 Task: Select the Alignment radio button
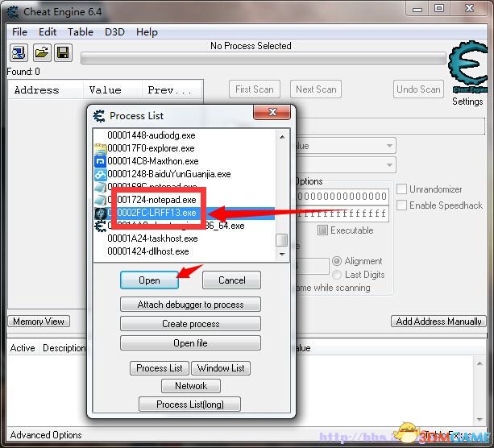(337, 261)
